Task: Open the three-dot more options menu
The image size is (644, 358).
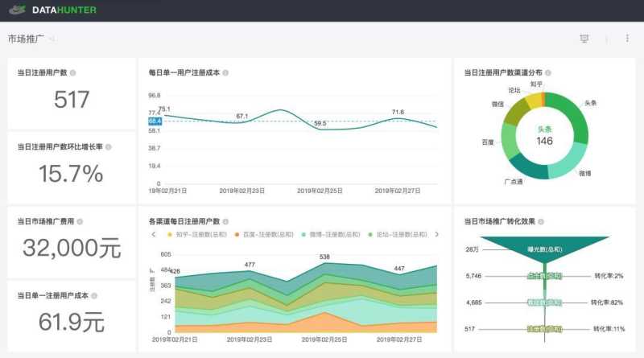Action: (627, 39)
